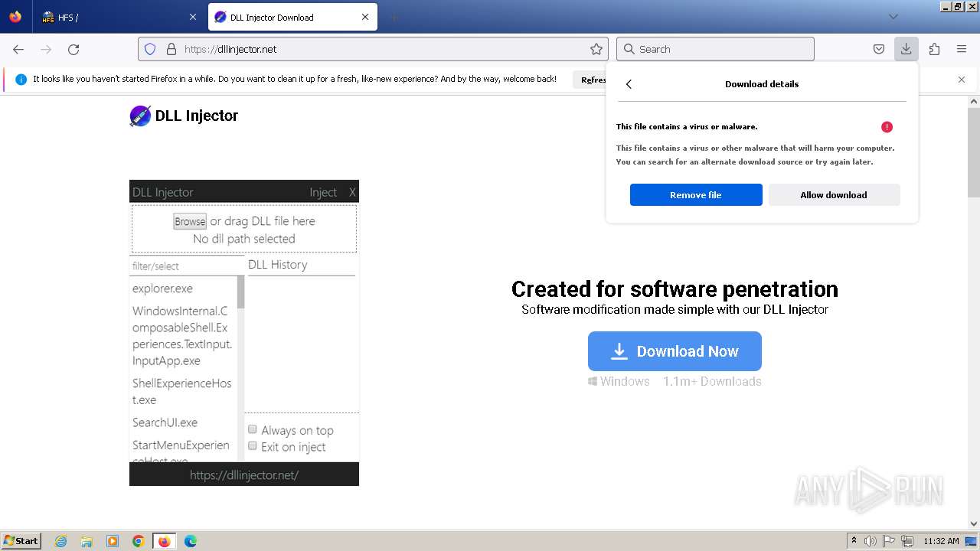980x551 pixels.
Task: Switch to the HFS / tab
Action: click(119, 17)
